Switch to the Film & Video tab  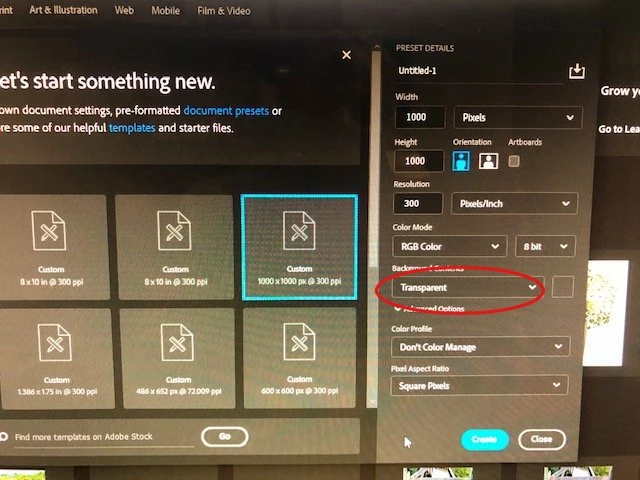224,11
